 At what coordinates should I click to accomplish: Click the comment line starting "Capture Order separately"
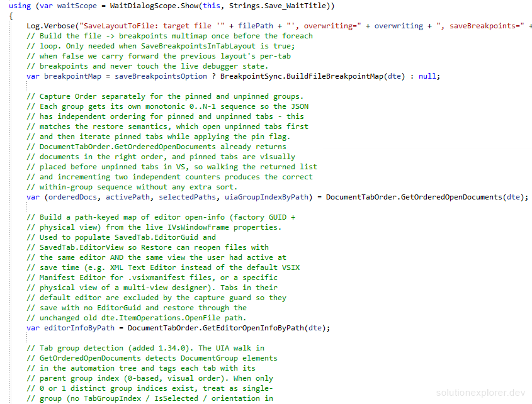click(165, 96)
